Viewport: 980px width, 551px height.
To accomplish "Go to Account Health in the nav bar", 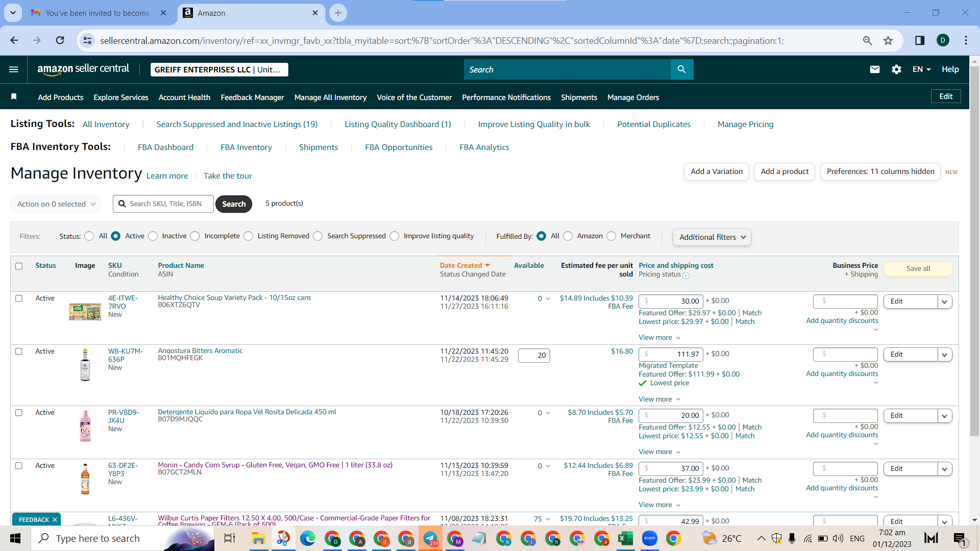I will 184,97.
